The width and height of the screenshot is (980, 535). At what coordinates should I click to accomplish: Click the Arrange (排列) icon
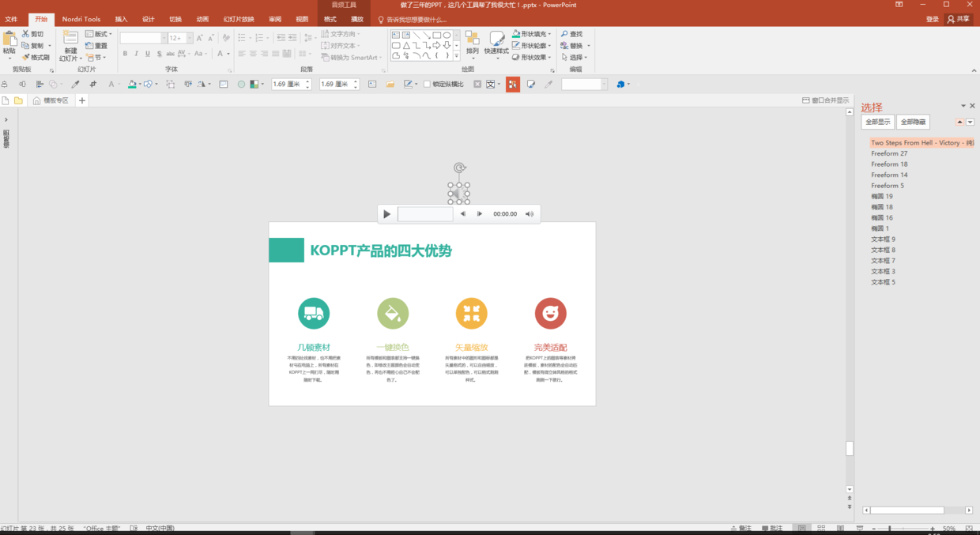click(472, 38)
